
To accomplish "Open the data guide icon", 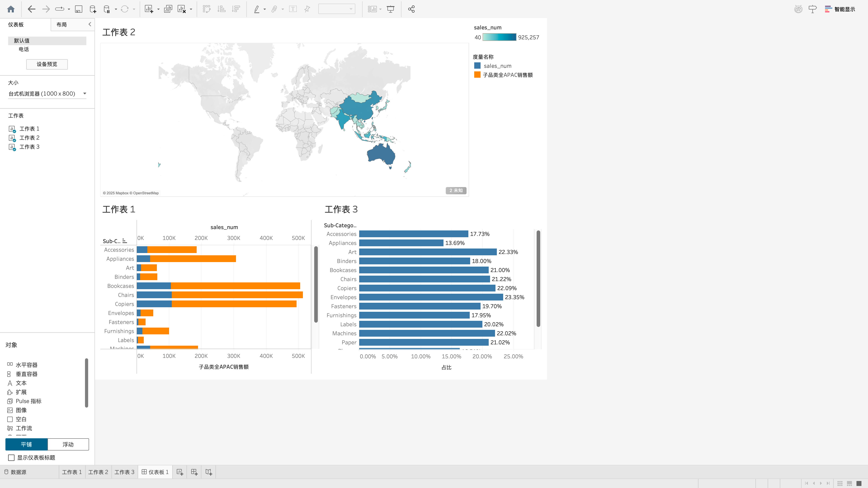I will 812,9.
